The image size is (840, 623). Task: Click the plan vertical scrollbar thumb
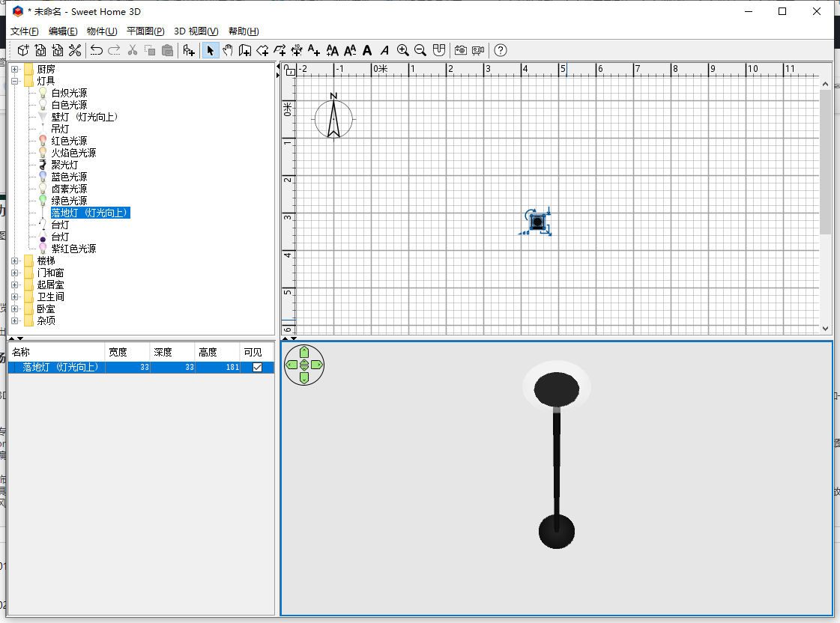825,162
